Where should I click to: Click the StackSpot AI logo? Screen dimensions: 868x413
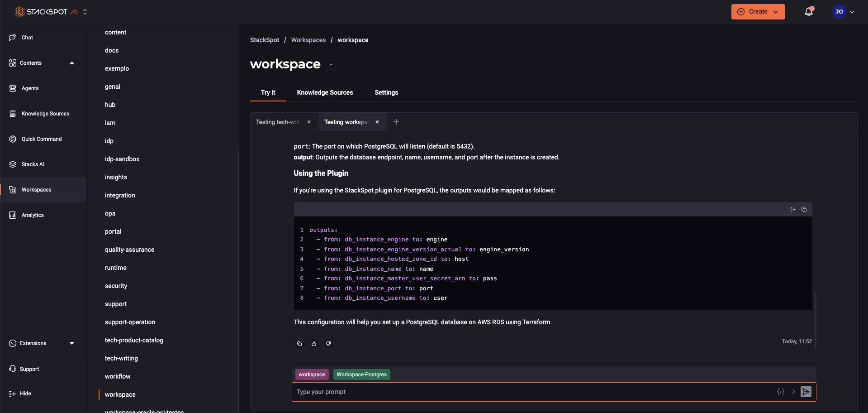(x=47, y=12)
